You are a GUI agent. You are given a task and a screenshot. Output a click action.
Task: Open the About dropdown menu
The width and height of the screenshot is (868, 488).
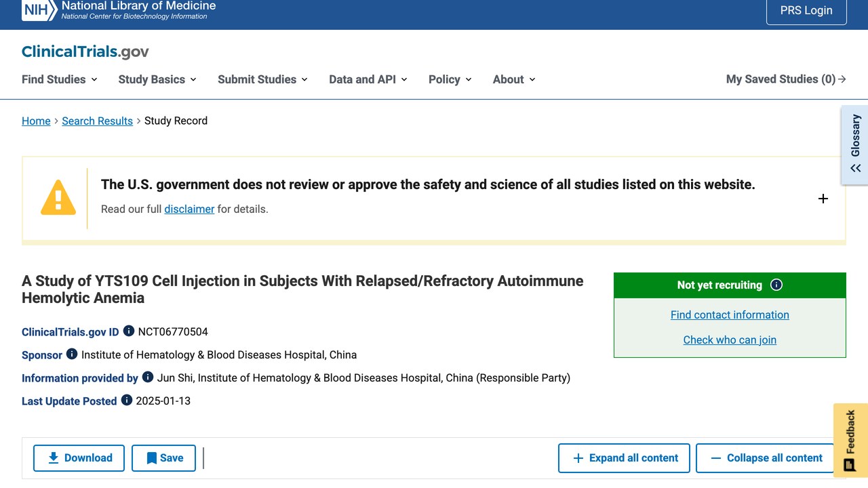pos(514,79)
